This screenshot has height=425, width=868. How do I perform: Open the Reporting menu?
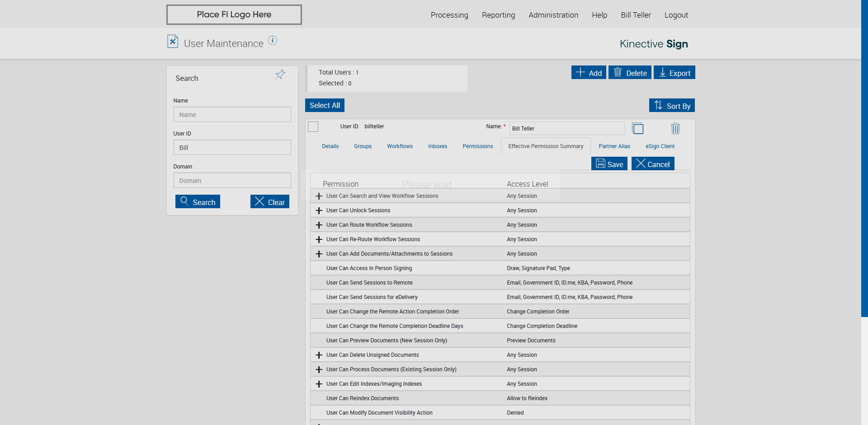pyautogui.click(x=498, y=15)
